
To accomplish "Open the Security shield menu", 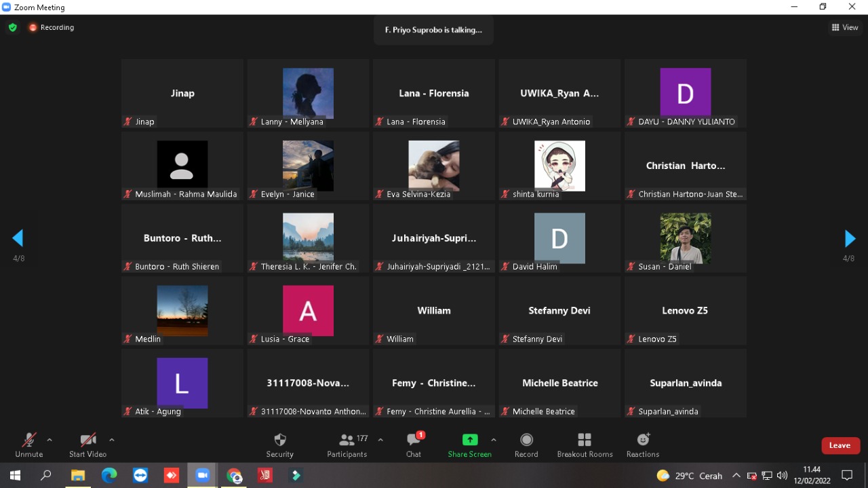I will 279,445.
